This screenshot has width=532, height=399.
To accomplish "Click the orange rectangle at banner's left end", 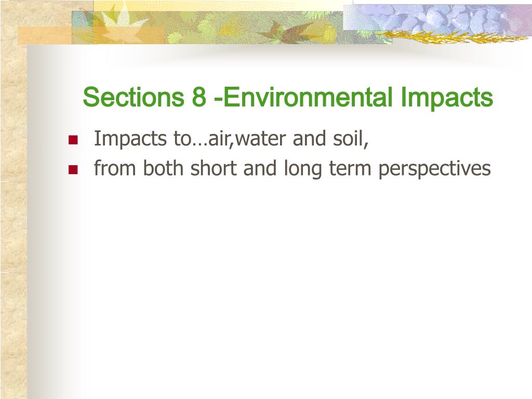I will tap(45, 36).
